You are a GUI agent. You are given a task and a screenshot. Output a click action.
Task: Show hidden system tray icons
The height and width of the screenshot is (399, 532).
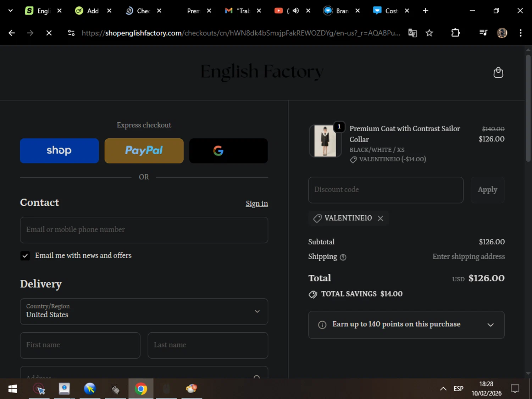coord(443,389)
